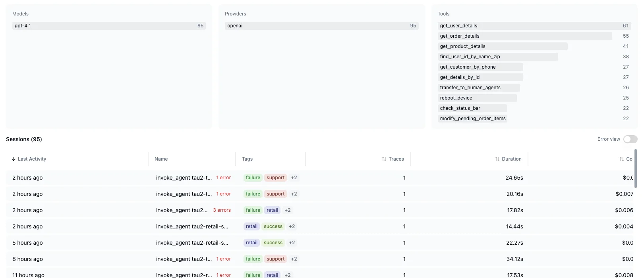Expand the +2 tags in 17.82s row
The image size is (644, 278).
(x=288, y=210)
